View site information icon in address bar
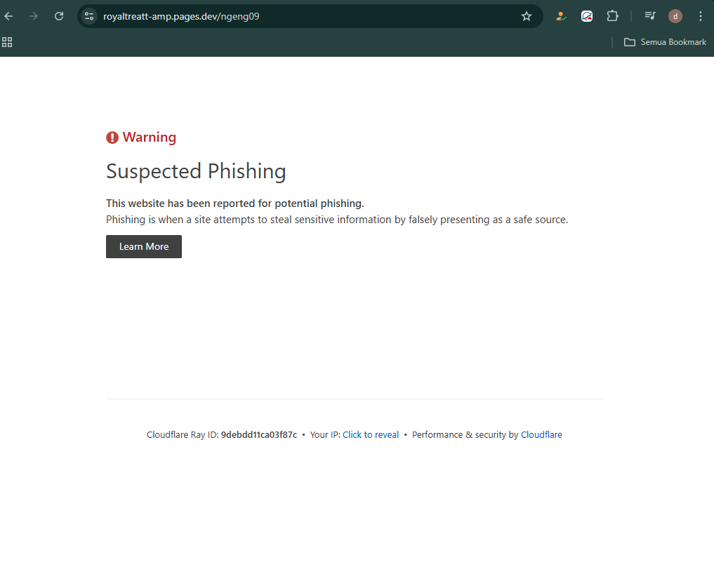The width and height of the screenshot is (714, 588). point(89,16)
